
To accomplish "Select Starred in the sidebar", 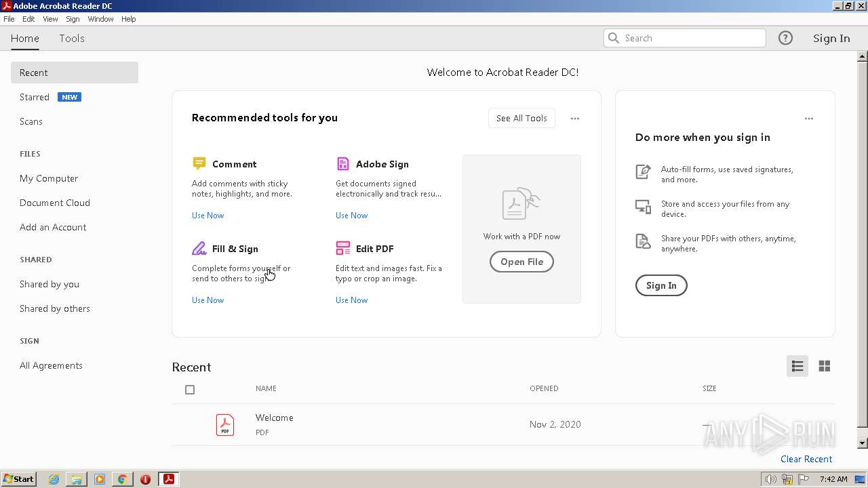I will (x=35, y=97).
